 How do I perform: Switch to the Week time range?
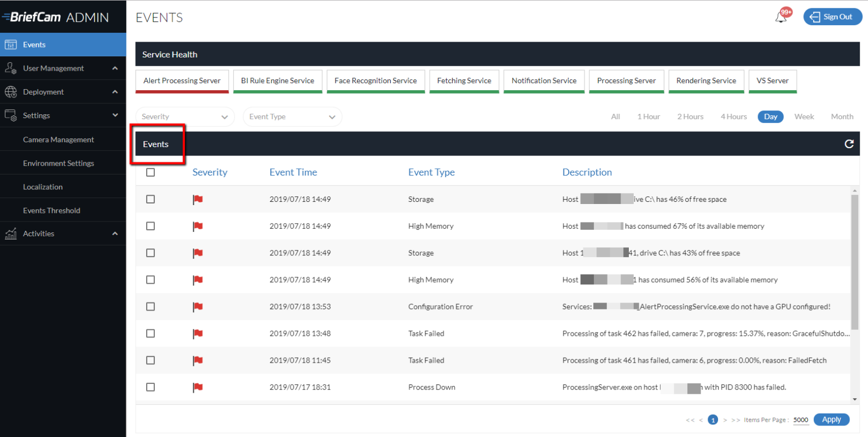pos(804,116)
